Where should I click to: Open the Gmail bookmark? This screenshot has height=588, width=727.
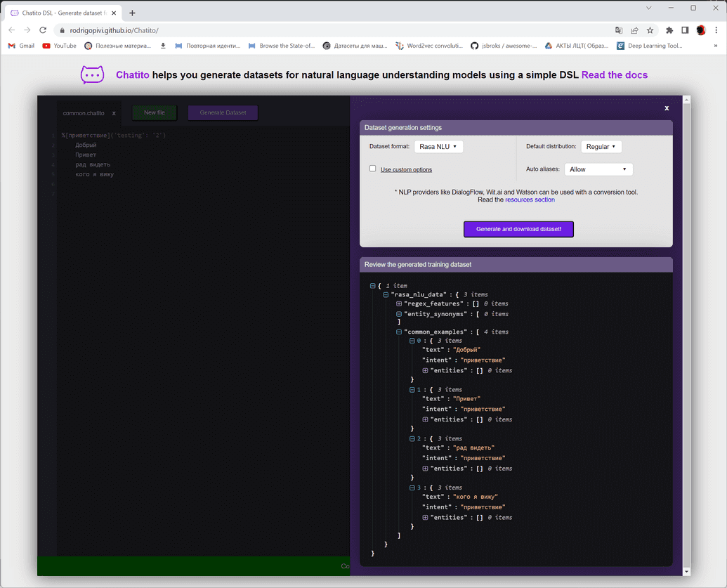click(x=21, y=46)
